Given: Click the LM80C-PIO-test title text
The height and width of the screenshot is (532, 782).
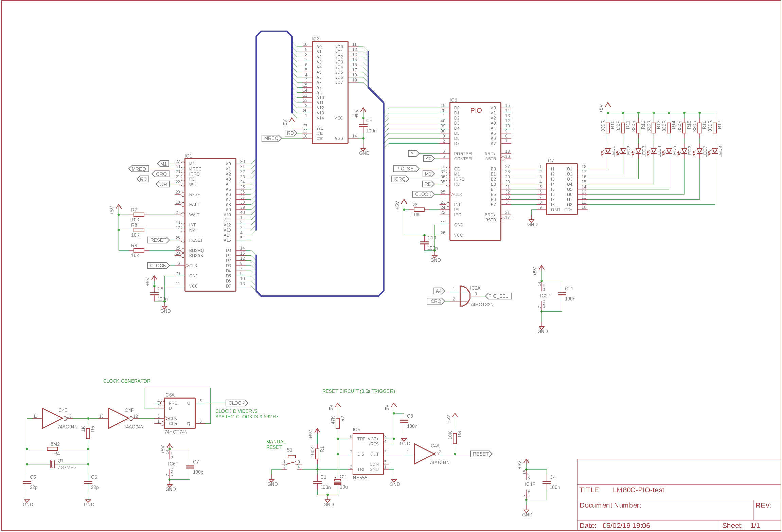Looking at the screenshot, I should pyautogui.click(x=638, y=490).
